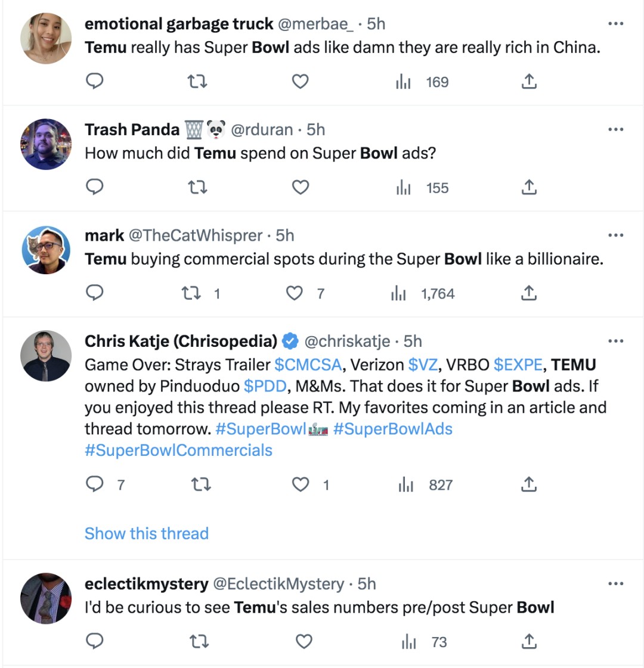644x668 pixels.
Task: Open more menu on Trash Panda tweet
Action: pyautogui.click(x=615, y=129)
